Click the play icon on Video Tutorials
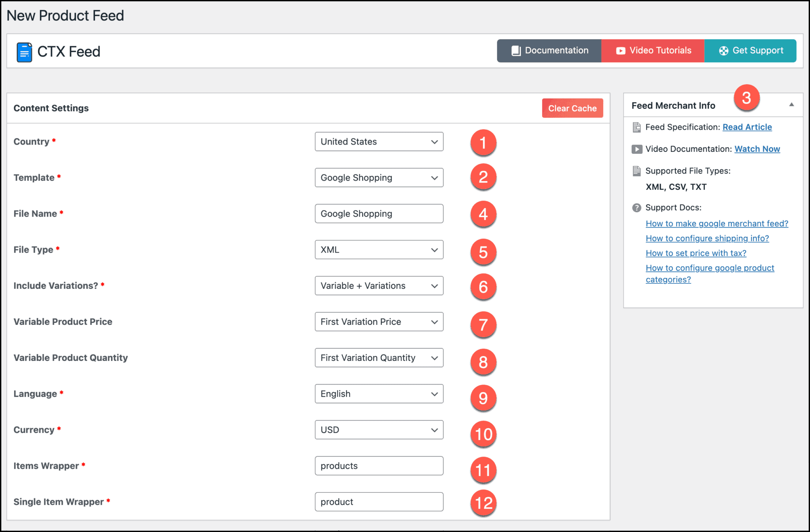Viewport: 810px width, 532px height. pyautogui.click(x=621, y=51)
